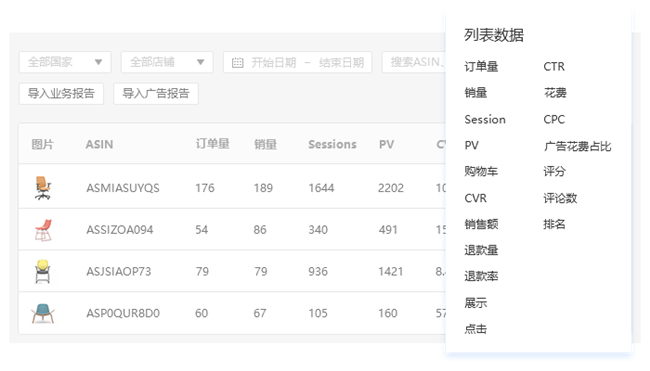Select 退款量 in the 列表数据 panel
The height and width of the screenshot is (371, 650).
click(481, 250)
